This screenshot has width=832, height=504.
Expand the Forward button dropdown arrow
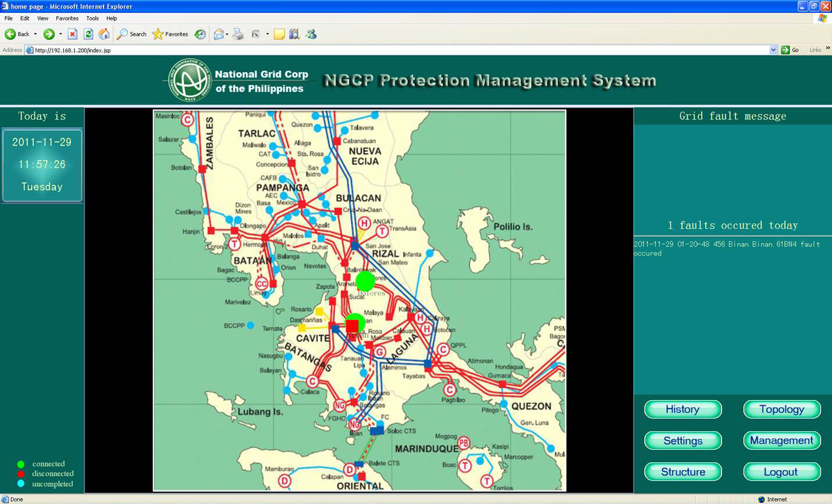pyautogui.click(x=61, y=34)
